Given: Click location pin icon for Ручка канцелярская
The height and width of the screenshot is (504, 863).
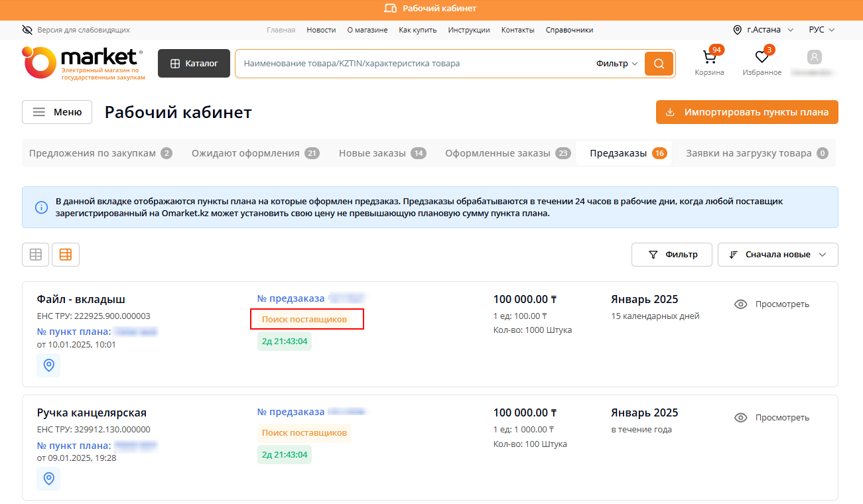Looking at the screenshot, I should 48,478.
